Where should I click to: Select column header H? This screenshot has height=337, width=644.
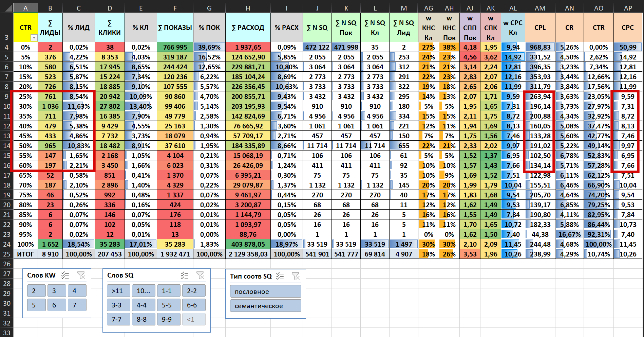pyautogui.click(x=248, y=8)
